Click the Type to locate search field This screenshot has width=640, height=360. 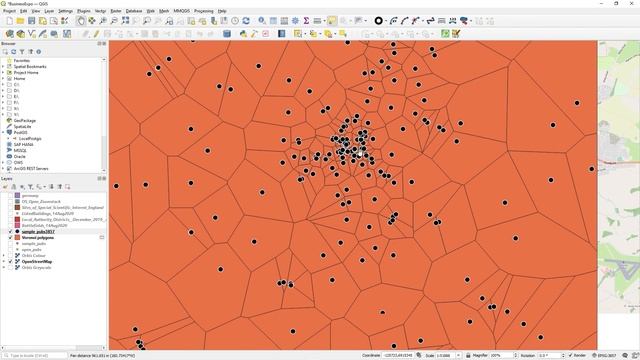coord(35,356)
